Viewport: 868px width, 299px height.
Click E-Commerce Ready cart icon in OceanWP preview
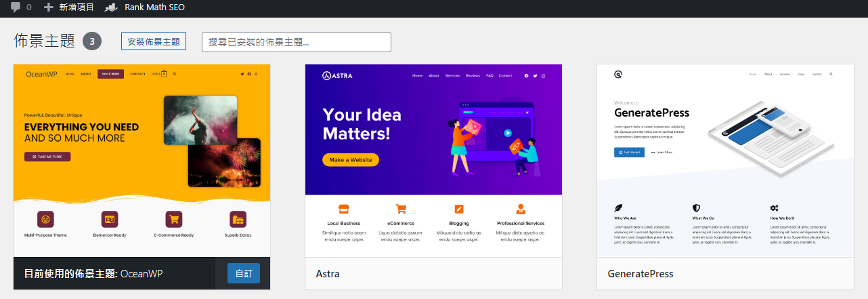[173, 220]
